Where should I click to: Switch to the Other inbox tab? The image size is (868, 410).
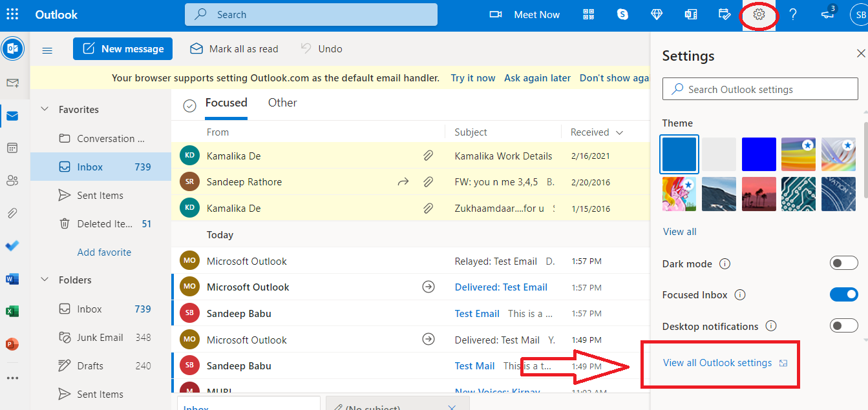pyautogui.click(x=282, y=103)
